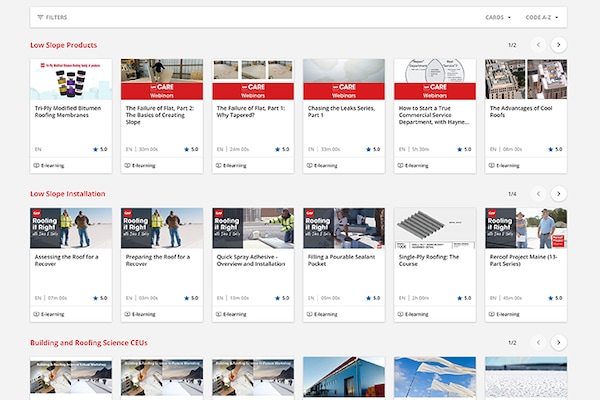600x400 pixels.
Task: Select Quick Spray Adhesive course card
Action: [253, 258]
